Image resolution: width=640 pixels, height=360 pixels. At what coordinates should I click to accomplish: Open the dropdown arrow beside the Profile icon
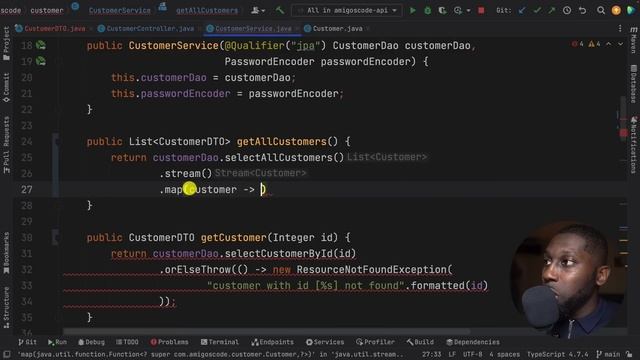coord(468,11)
